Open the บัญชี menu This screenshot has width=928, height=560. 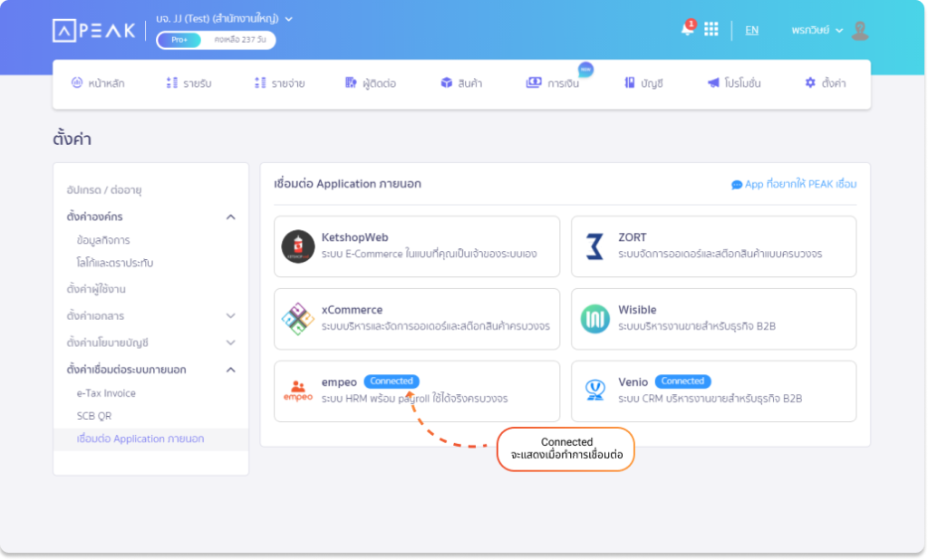(643, 83)
